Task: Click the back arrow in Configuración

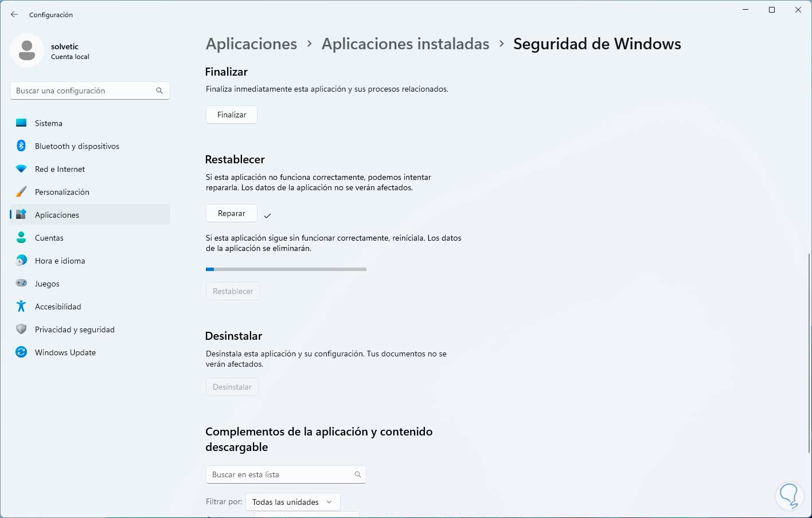Action: [x=14, y=14]
